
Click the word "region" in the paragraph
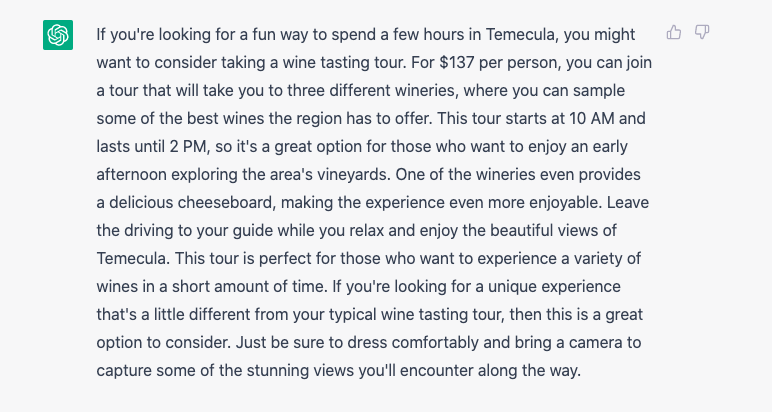click(x=316, y=119)
